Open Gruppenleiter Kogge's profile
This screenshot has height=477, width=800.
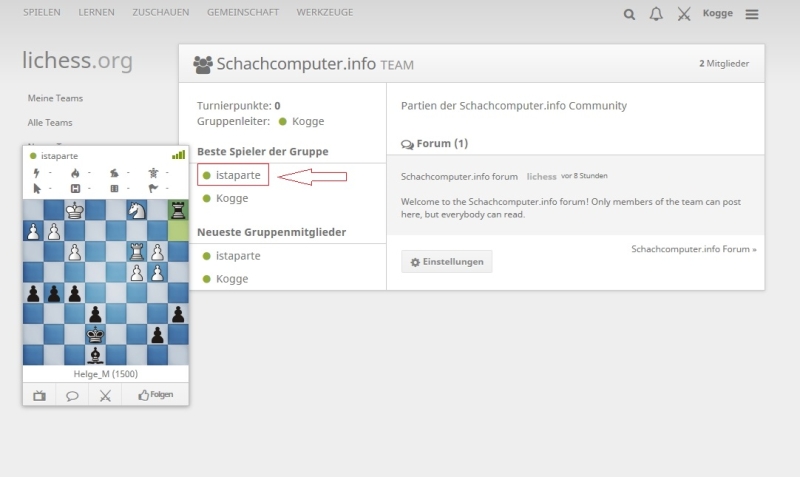coord(308,121)
